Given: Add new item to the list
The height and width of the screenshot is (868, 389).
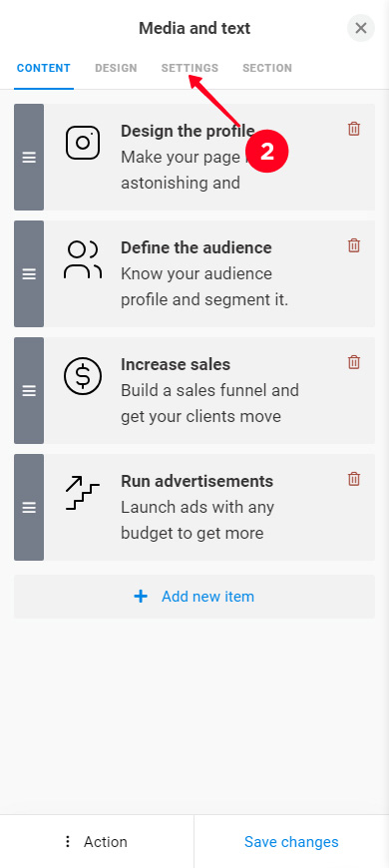Looking at the screenshot, I should pyautogui.click(x=194, y=597).
